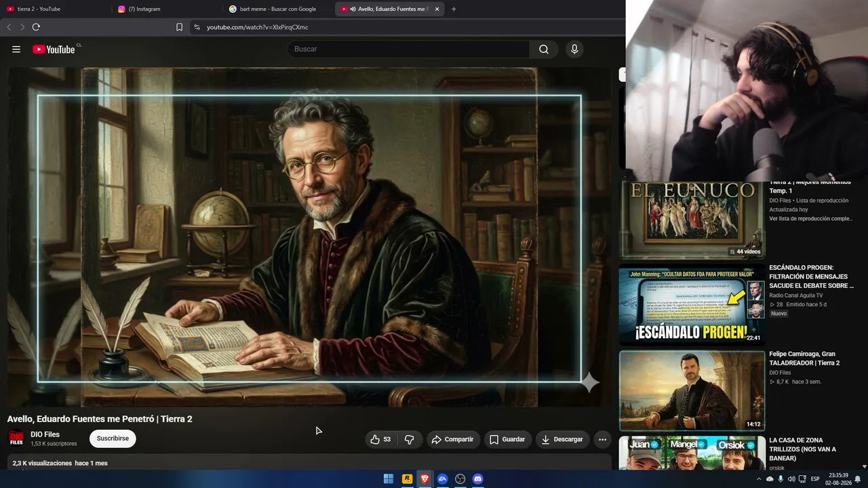Open the three-dot more actions menu
Screen dimensions: 868x488
[x=602, y=439]
